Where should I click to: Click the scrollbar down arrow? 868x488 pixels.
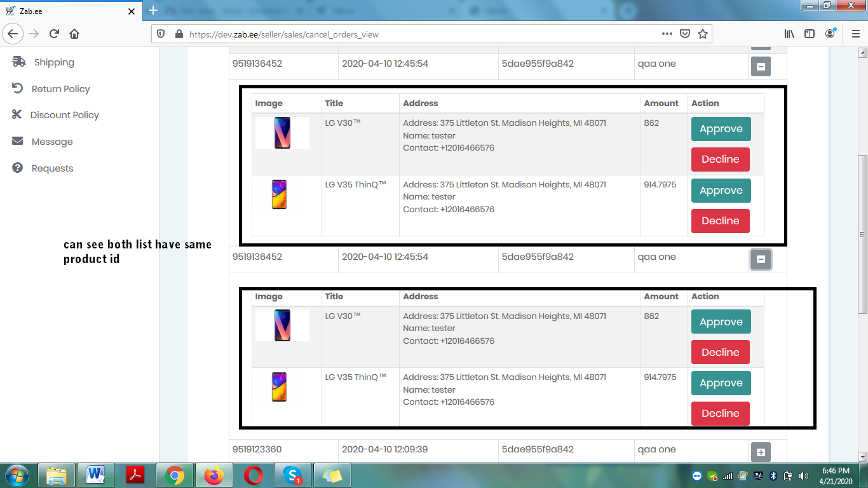(x=862, y=456)
